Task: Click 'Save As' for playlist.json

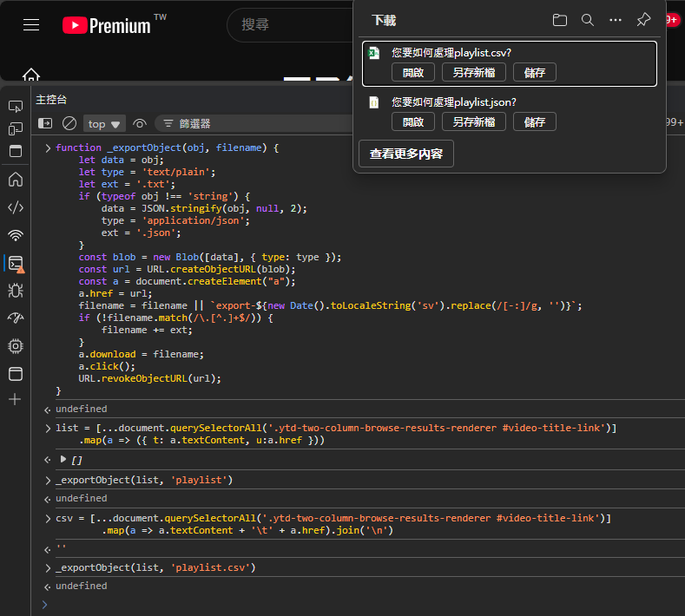Action: pos(473,121)
